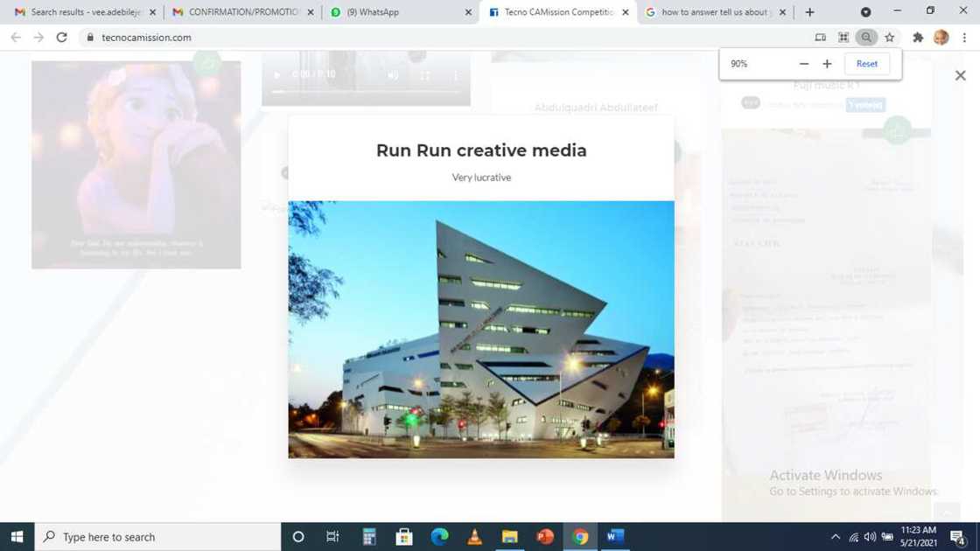
Task: Show hidden system tray icons
Action: (835, 537)
